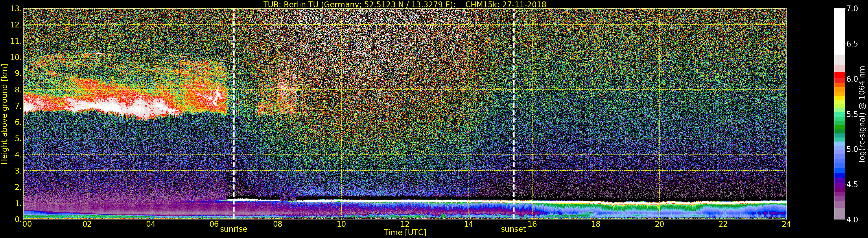Click the height axis tick '12.'
Image resolution: width=868 pixels, height=238 pixels.
pyautogui.click(x=16, y=25)
